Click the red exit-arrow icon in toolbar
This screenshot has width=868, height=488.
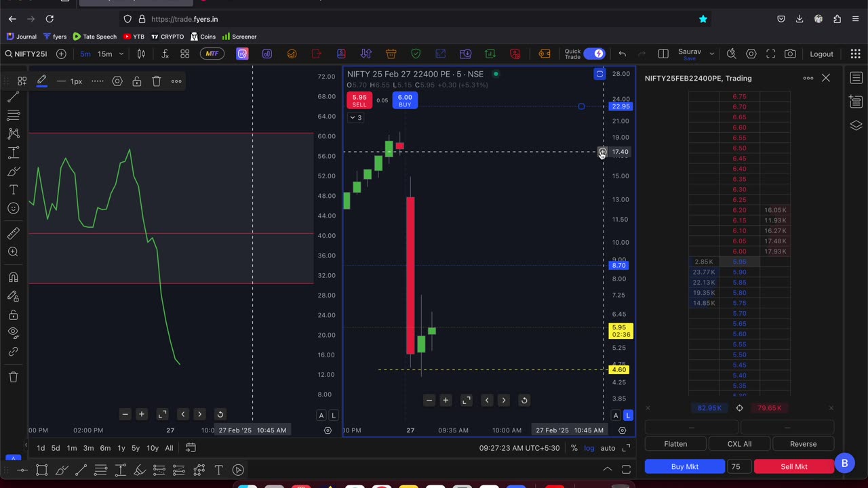[316, 54]
